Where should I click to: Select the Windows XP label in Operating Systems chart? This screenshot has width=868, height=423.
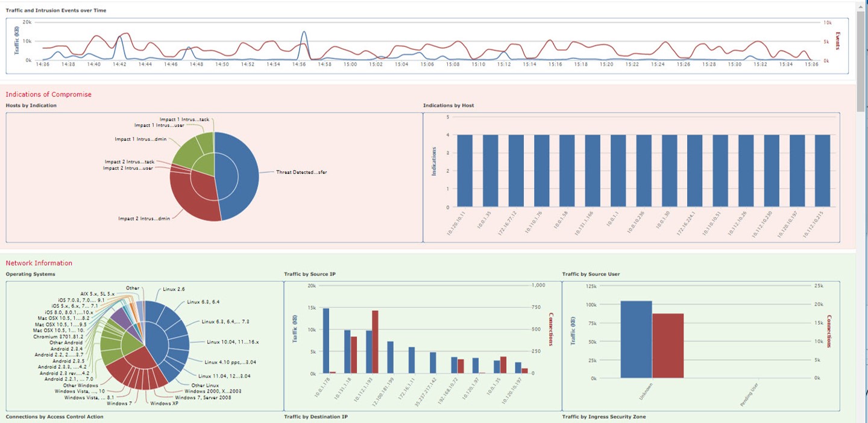pos(164,403)
